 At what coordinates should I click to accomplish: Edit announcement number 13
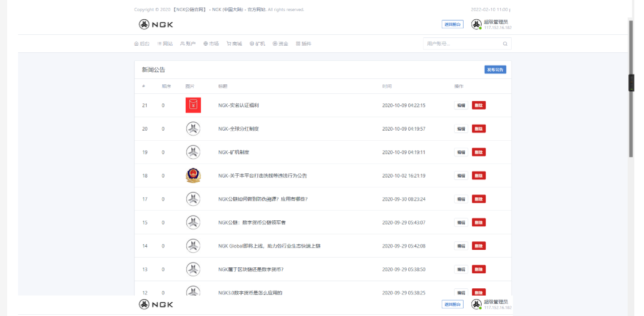click(x=461, y=269)
